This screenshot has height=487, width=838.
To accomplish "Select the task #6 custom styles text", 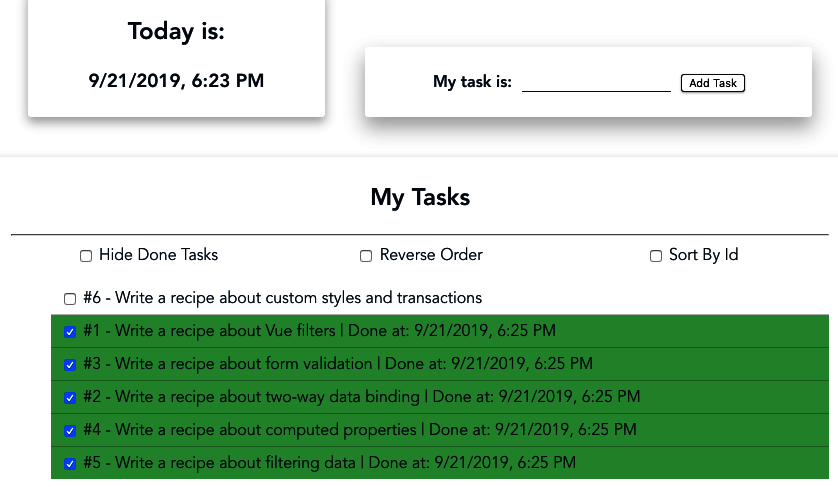I will point(283,298).
